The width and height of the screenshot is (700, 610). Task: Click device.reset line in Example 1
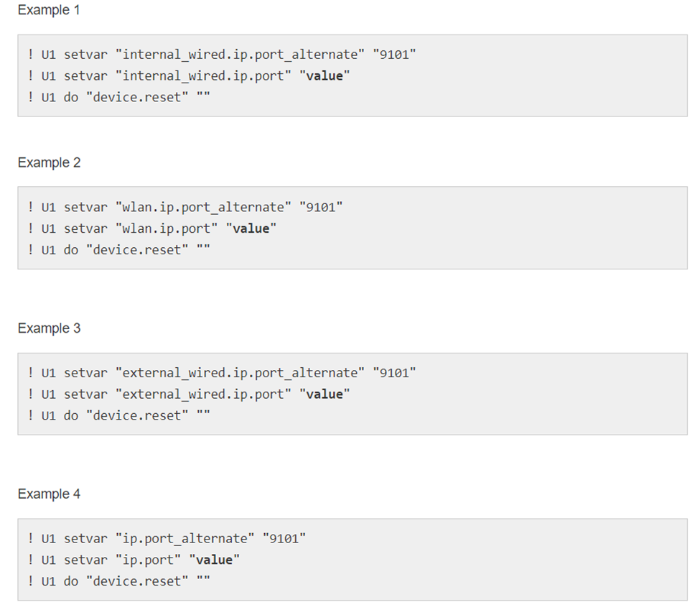tap(118, 97)
